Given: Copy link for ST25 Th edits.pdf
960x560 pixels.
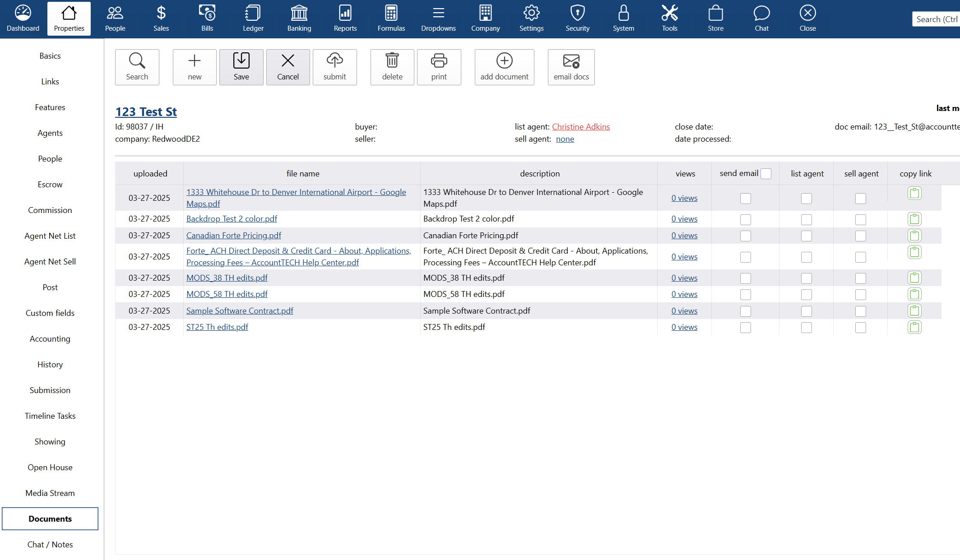Looking at the screenshot, I should point(914,327).
